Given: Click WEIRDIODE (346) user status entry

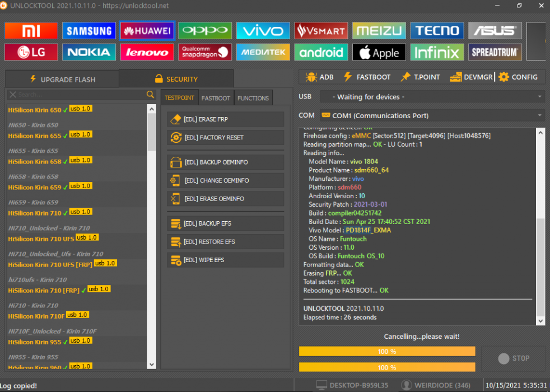Looking at the screenshot, I should [x=436, y=385].
